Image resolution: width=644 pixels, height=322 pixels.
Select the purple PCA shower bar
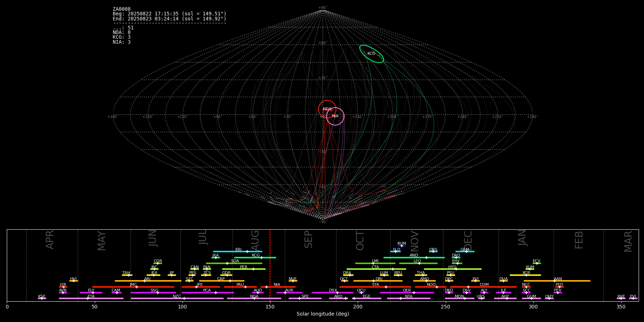(208, 292)
